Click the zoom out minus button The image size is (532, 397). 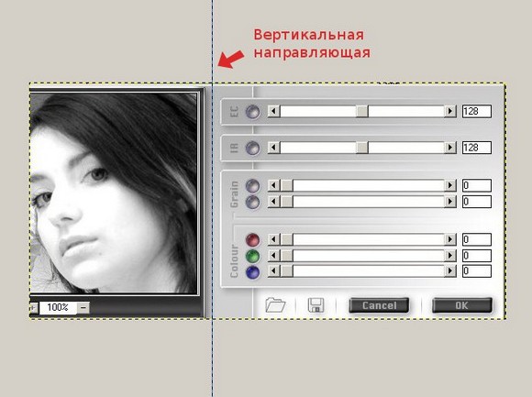(x=83, y=308)
